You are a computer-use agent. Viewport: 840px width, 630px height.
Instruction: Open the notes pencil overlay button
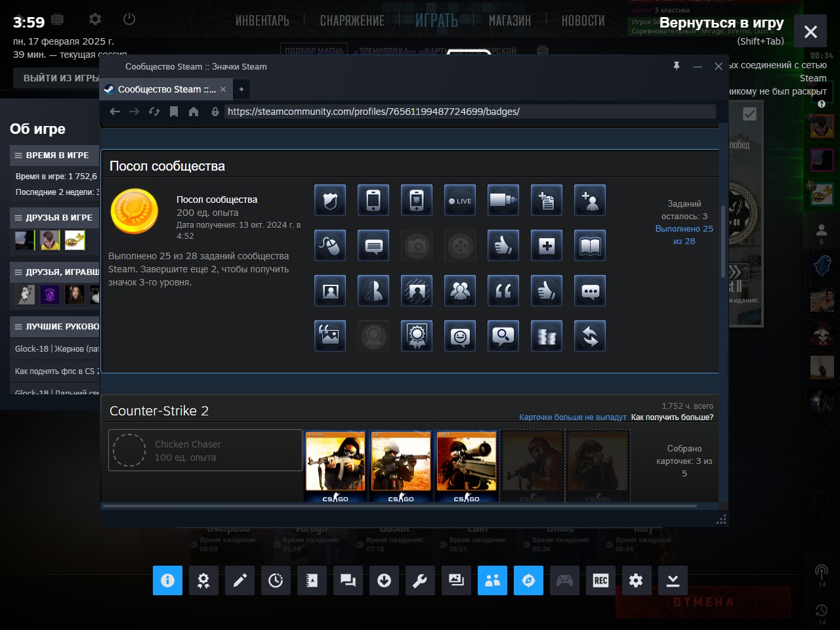[240, 581]
